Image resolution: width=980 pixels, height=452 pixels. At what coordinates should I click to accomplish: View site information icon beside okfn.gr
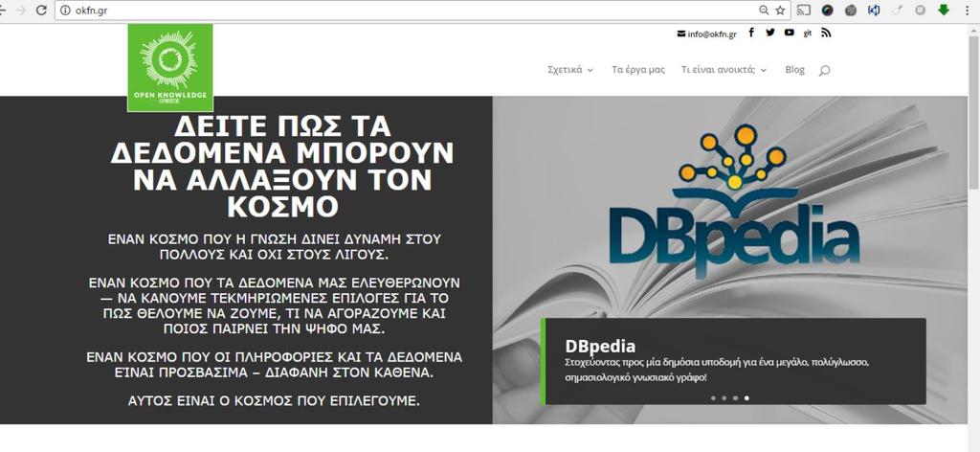pyautogui.click(x=65, y=10)
